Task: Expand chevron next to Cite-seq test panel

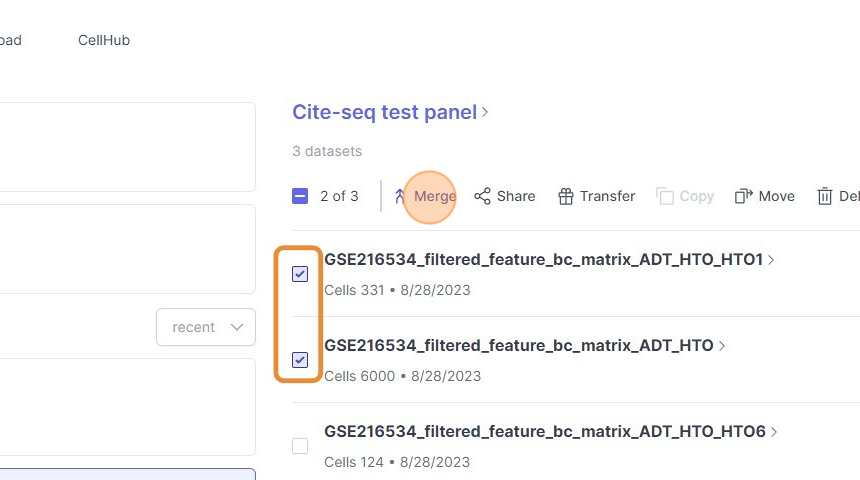Action: click(486, 112)
